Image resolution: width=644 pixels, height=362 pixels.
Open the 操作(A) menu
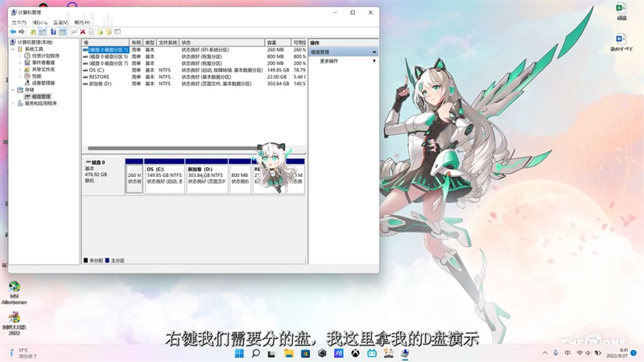coord(39,23)
